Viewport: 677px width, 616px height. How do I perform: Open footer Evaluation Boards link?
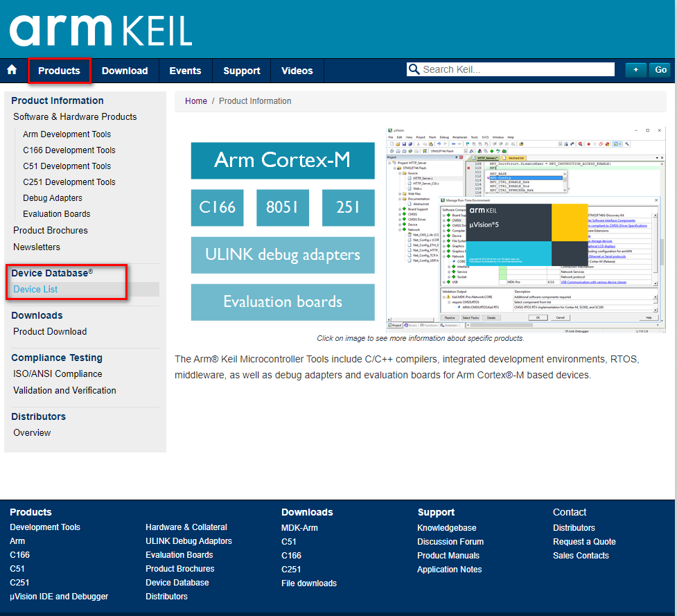[x=179, y=555]
